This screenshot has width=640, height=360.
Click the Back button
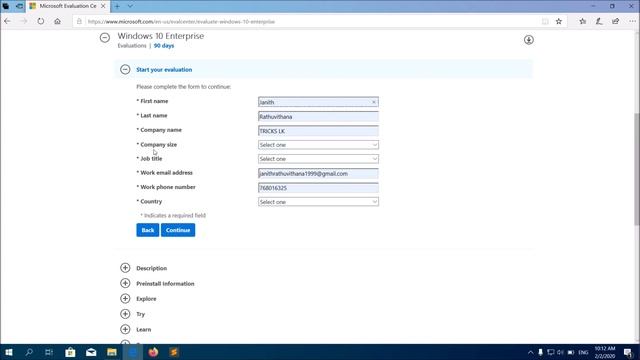(x=147, y=230)
